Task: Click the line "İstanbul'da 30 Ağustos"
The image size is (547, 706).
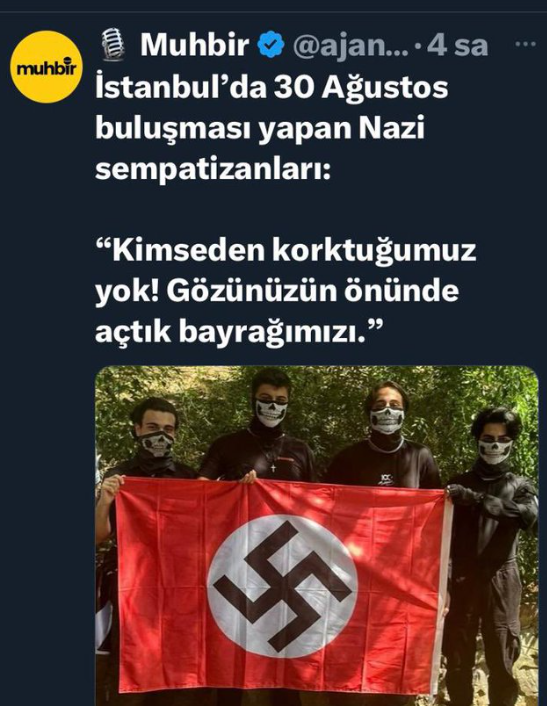Action: pyautogui.click(x=271, y=88)
